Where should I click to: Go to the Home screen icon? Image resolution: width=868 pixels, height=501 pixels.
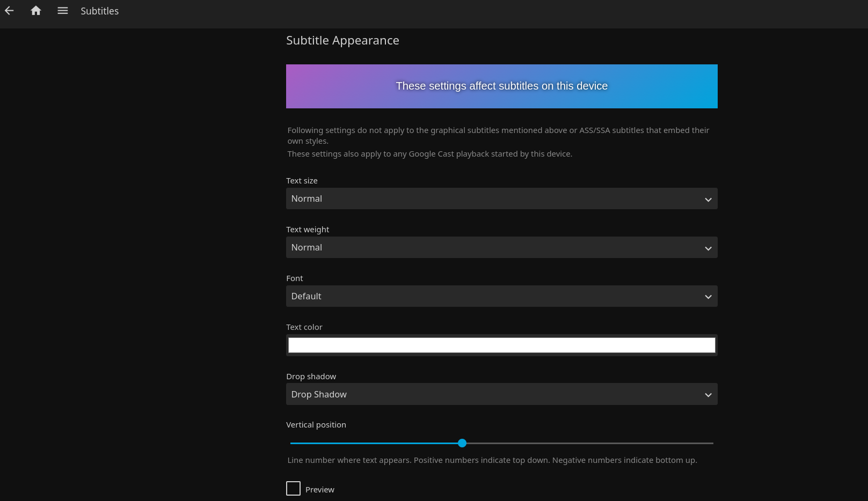(x=36, y=11)
